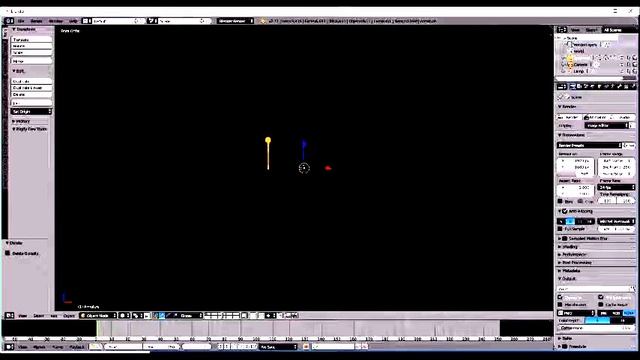Image resolution: width=640 pixels, height=360 pixels.
Task: Open the Render Presets dropdown
Action: click(589, 145)
